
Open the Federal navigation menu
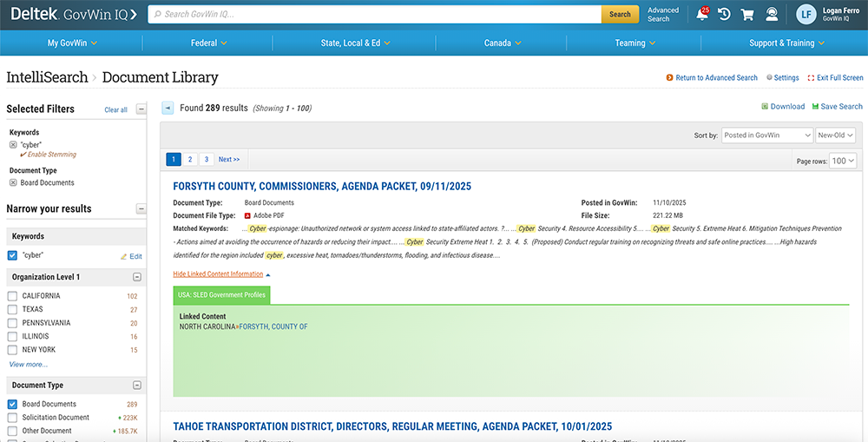point(209,43)
